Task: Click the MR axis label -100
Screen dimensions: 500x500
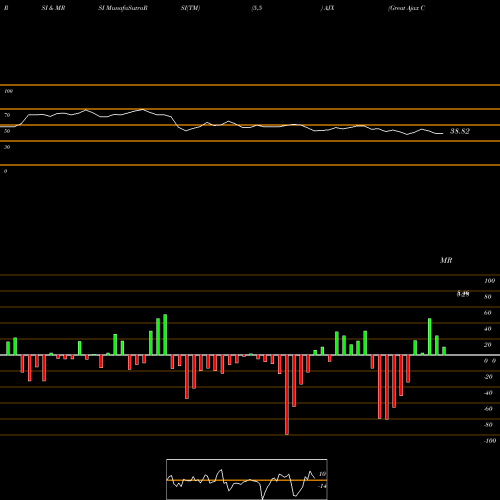Action: (x=490, y=441)
